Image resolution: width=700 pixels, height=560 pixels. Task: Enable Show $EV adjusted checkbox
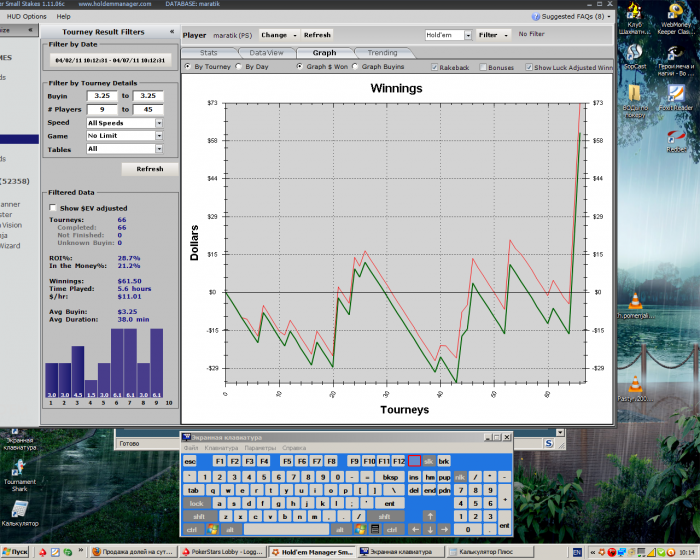(53, 208)
